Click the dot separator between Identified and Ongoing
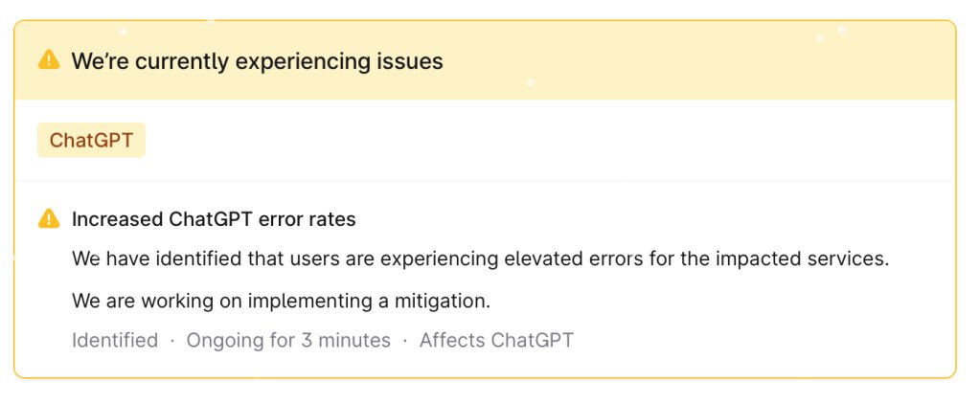This screenshot has height=404, width=980. [172, 340]
